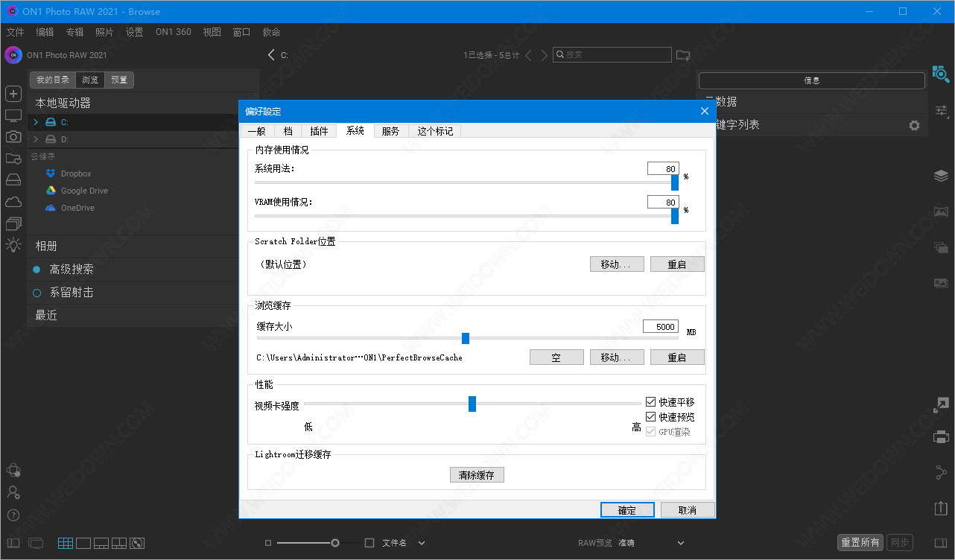Click 取消 to cancel preferences
Screen dimensions: 955x560
coord(688,510)
